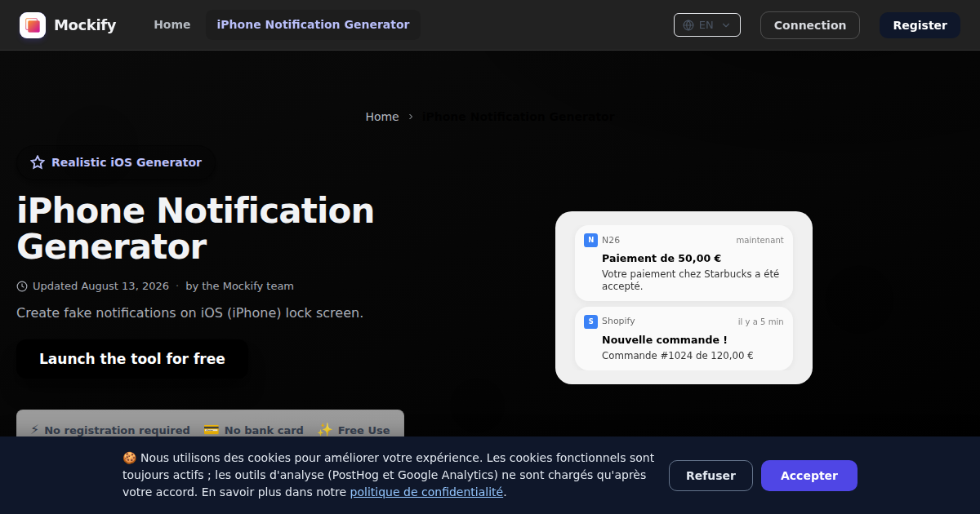This screenshot has width=980, height=514.
Task: Click the iPhone Notification Generator heading
Action: [196, 228]
